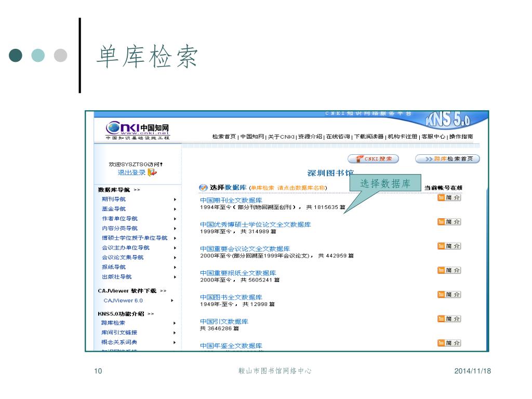Expand arrow next to 作者单位导航

(x=175, y=219)
